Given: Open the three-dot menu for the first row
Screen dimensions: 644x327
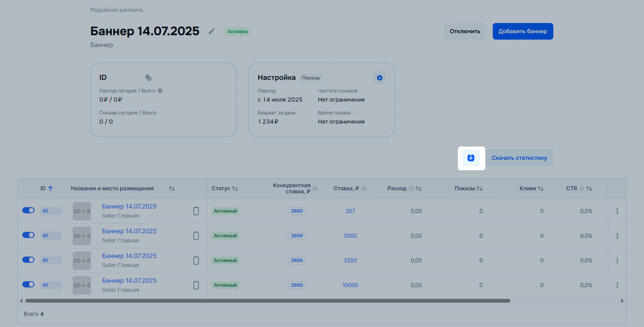Looking at the screenshot, I should click(x=617, y=211).
